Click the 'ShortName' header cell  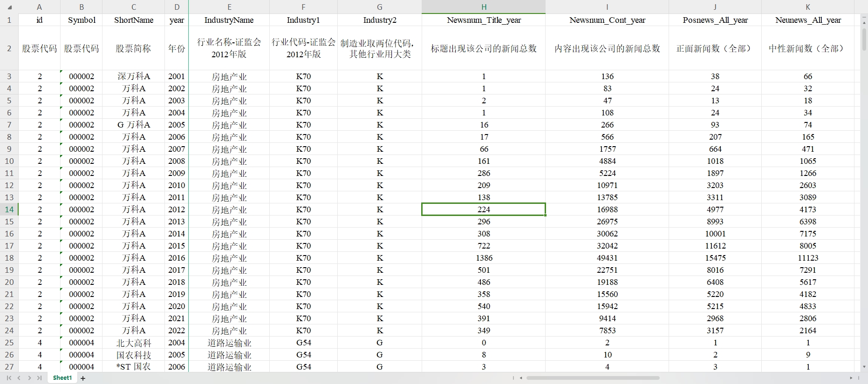[x=134, y=20]
